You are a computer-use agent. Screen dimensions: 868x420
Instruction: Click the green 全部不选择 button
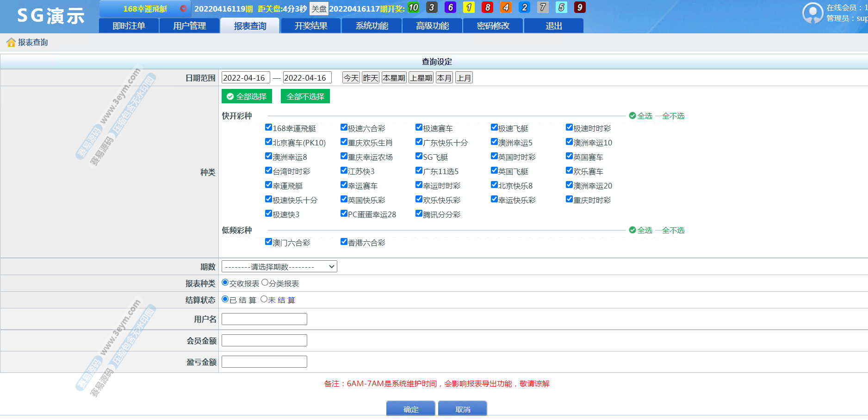pos(305,96)
